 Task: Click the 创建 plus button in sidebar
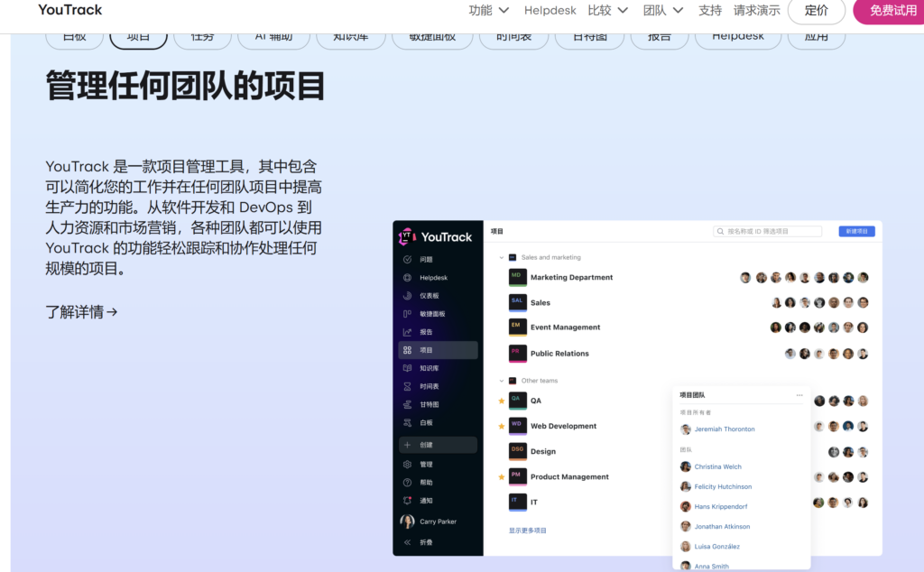(438, 445)
